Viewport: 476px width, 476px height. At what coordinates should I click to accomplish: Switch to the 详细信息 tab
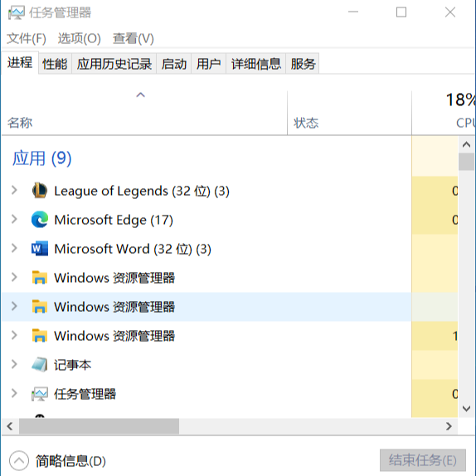pos(256,64)
